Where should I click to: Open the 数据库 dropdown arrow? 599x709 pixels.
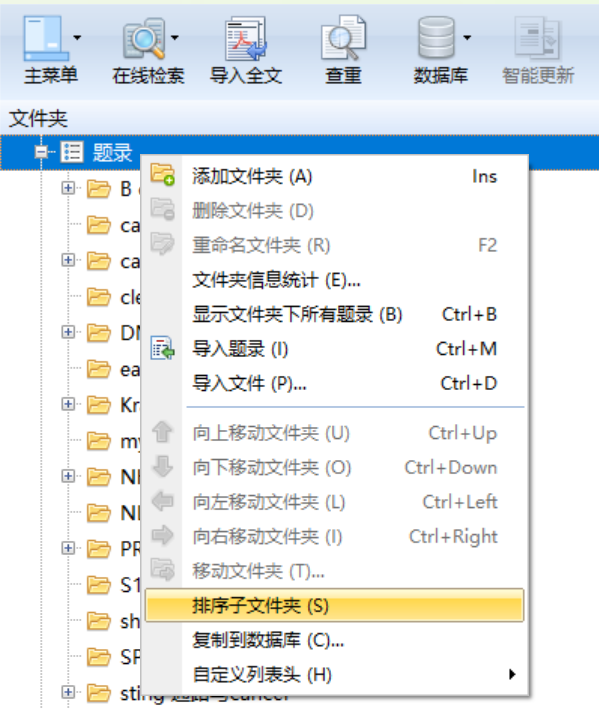click(x=467, y=38)
